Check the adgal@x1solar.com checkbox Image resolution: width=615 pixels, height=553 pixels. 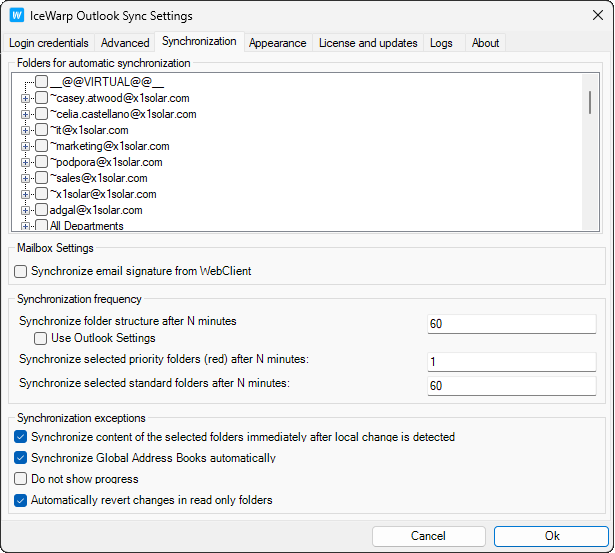tap(42, 210)
